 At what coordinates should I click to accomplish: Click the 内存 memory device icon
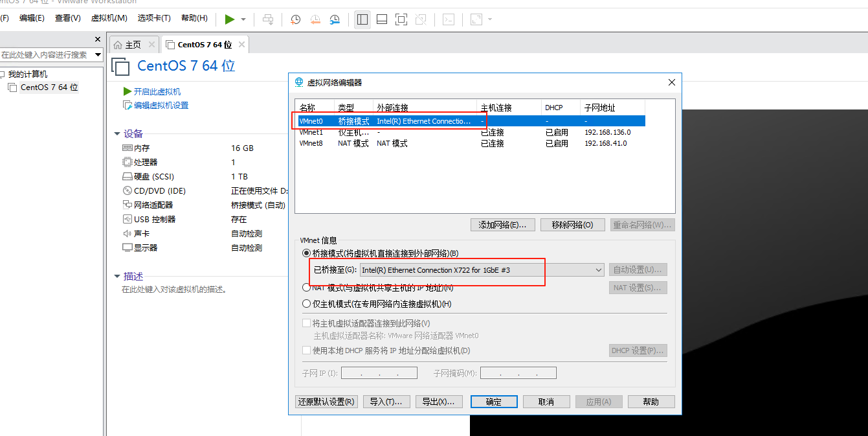click(x=127, y=148)
